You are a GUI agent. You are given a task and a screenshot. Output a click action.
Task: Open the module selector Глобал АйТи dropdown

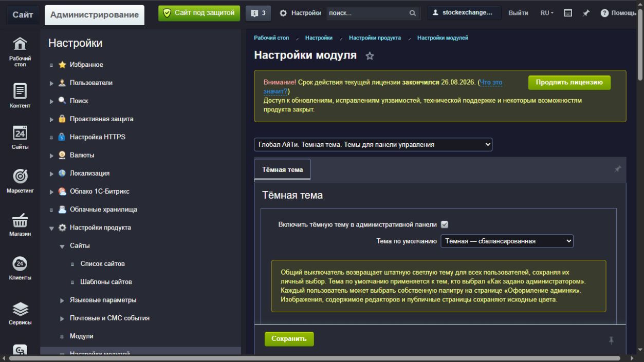(373, 145)
